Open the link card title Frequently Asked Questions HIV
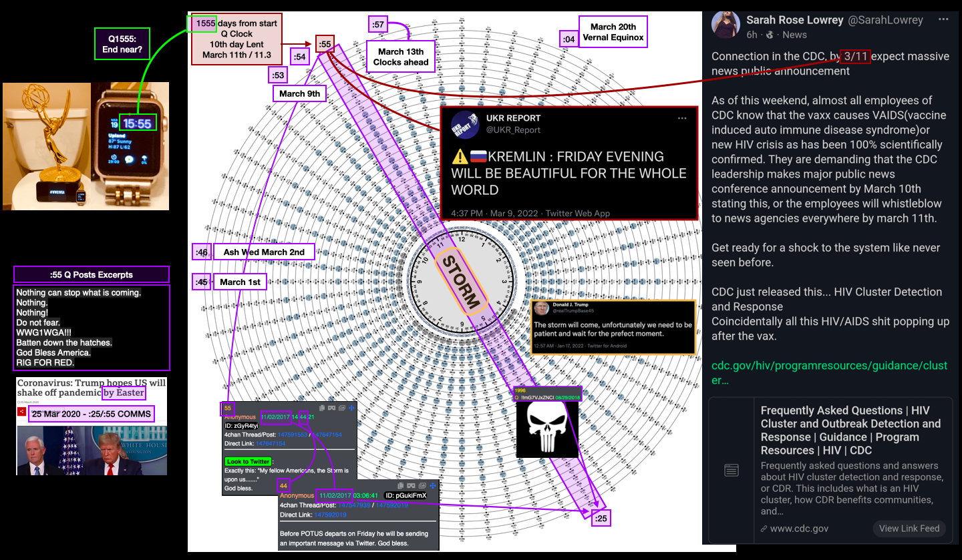This screenshot has width=962, height=560. point(850,431)
